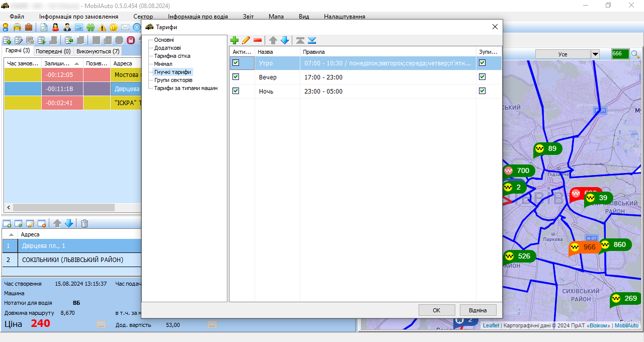Click the warning triangle toolbar icon

[x=103, y=27]
